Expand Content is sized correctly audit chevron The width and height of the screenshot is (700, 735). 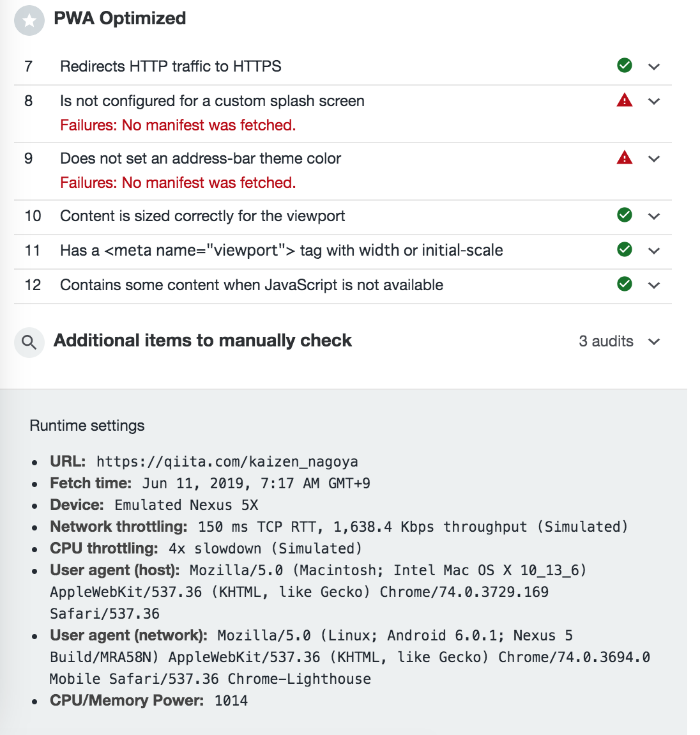click(654, 216)
